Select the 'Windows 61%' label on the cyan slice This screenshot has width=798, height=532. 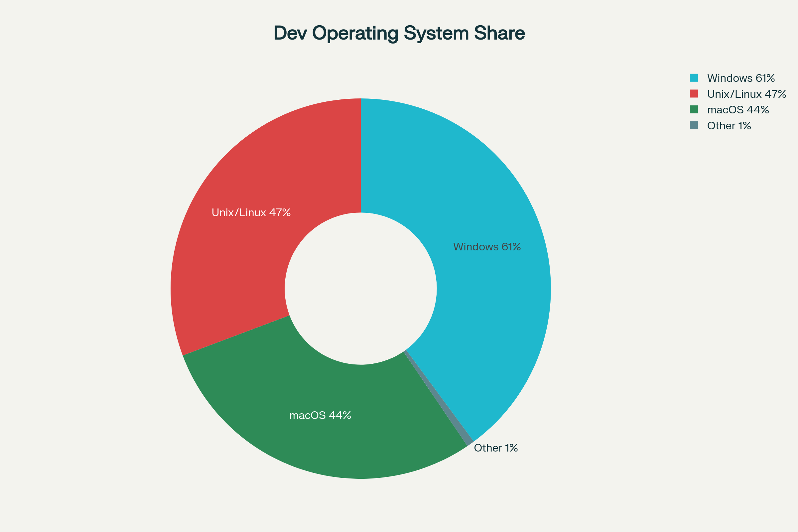click(x=487, y=247)
